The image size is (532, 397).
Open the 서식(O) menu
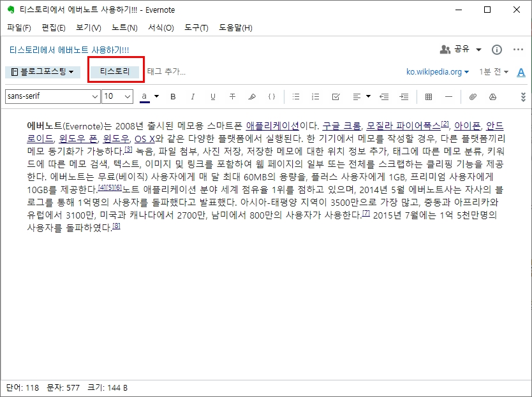point(161,28)
